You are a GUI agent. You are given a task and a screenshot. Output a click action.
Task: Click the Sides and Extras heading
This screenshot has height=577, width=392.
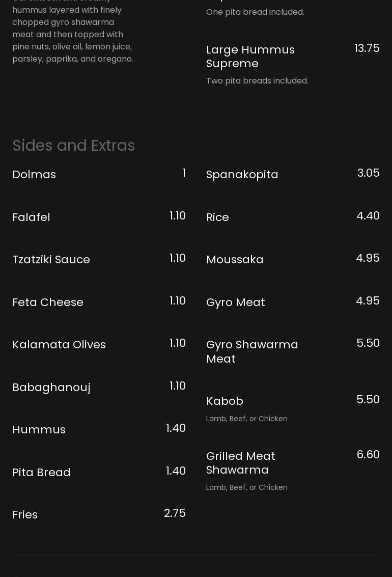coord(74,146)
